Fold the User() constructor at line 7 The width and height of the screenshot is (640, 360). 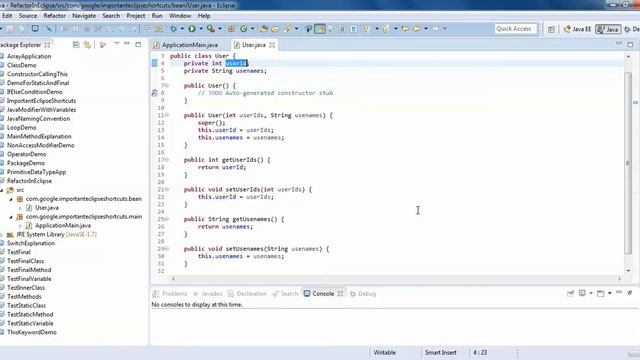[167, 86]
